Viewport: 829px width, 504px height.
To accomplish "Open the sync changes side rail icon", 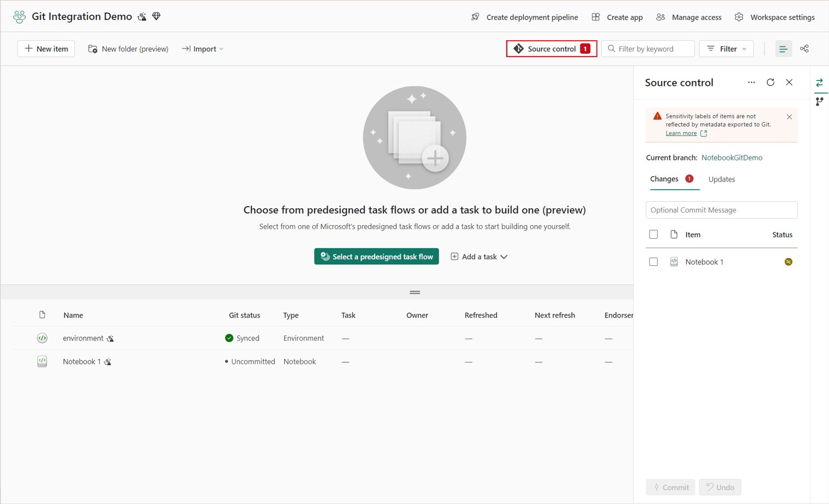I will [820, 83].
